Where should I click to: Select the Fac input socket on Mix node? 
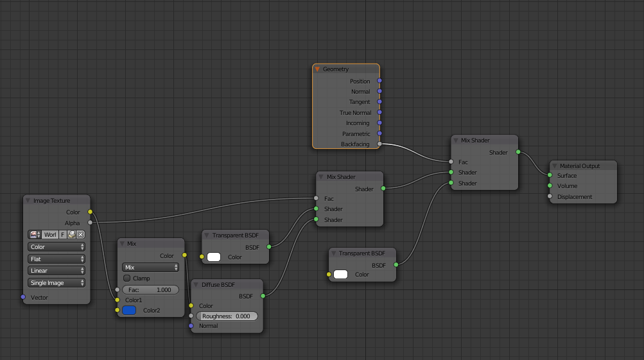tap(117, 290)
